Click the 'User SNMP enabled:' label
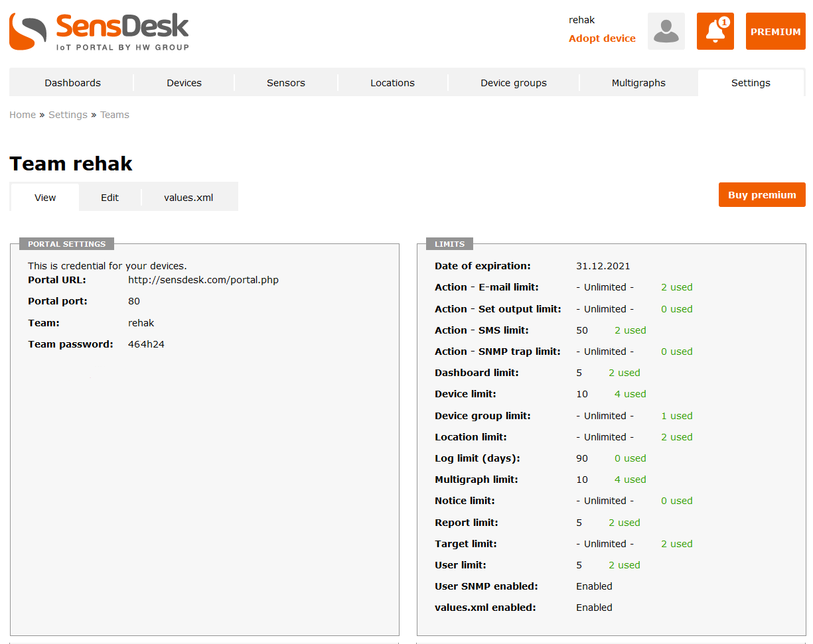The width and height of the screenshot is (813, 644). (486, 586)
